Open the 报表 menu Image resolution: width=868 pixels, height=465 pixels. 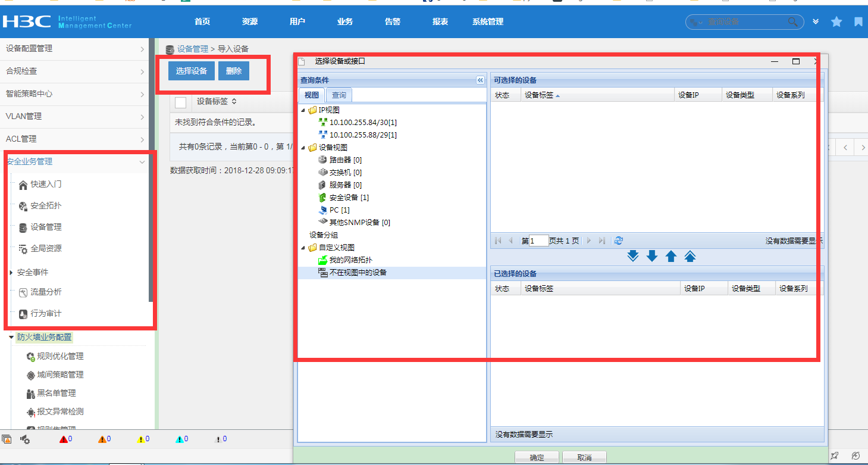click(x=440, y=21)
